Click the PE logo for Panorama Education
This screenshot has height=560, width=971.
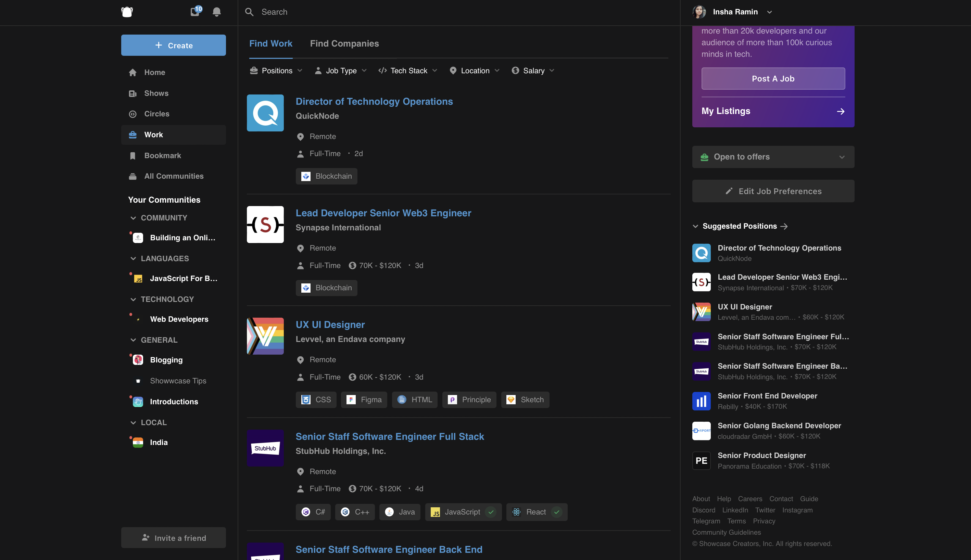click(701, 461)
